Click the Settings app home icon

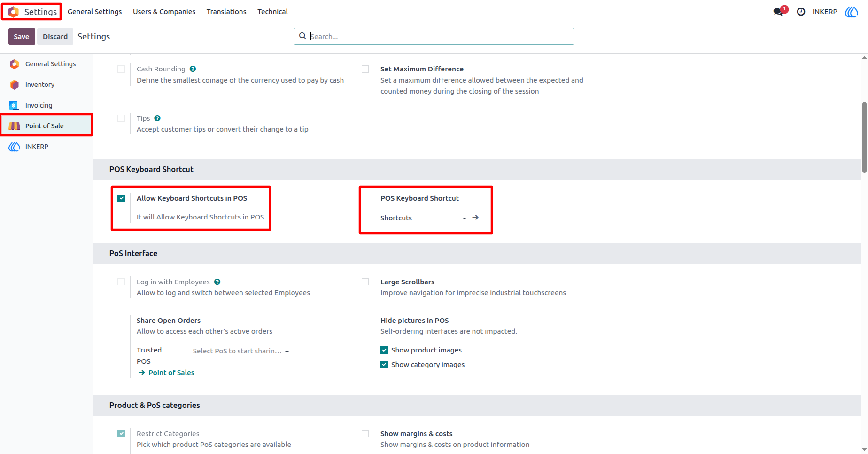[14, 12]
